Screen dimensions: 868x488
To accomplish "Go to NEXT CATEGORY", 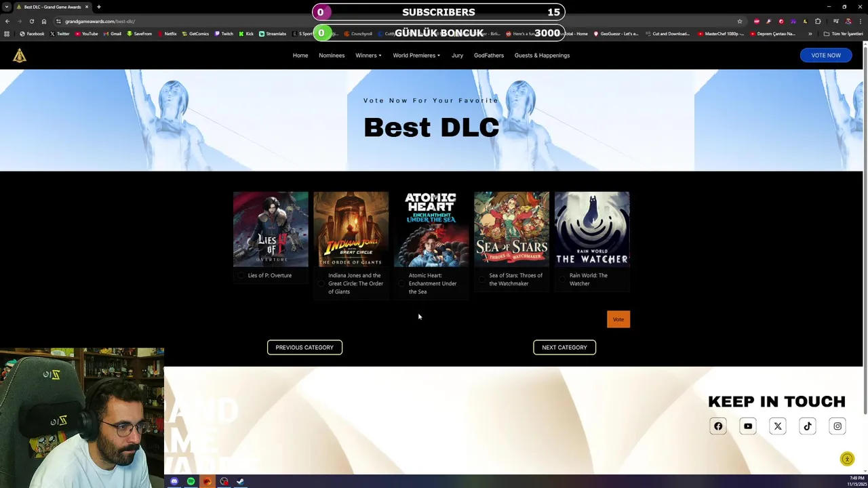I will point(564,348).
